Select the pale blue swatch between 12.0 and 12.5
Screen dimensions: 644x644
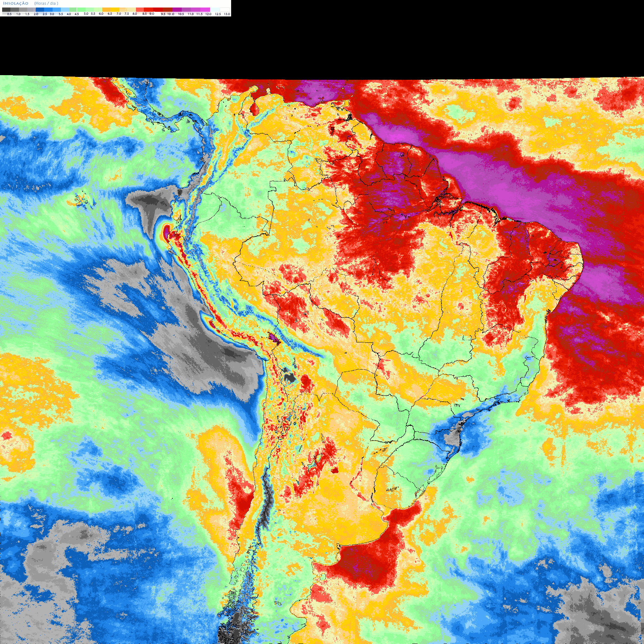tap(215, 10)
